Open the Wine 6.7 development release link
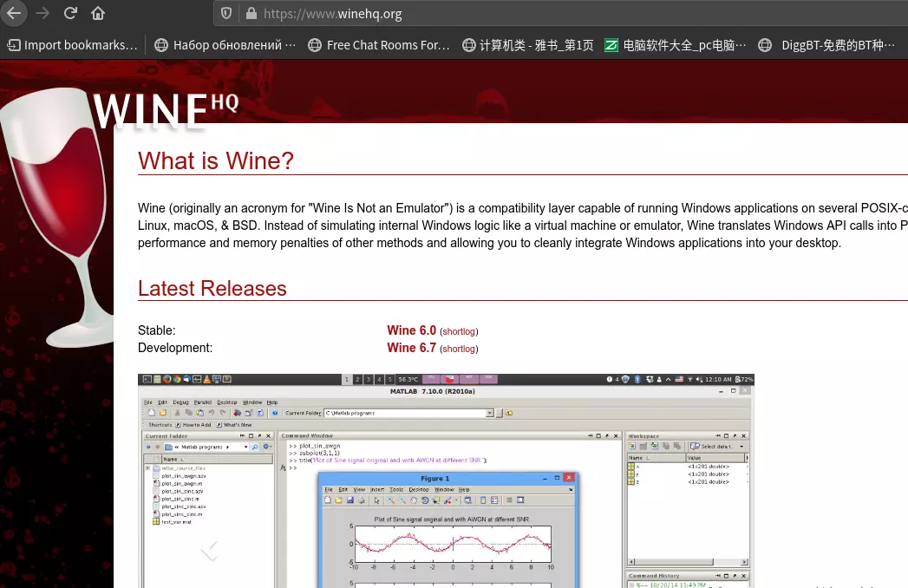This screenshot has width=908, height=588. click(x=411, y=348)
